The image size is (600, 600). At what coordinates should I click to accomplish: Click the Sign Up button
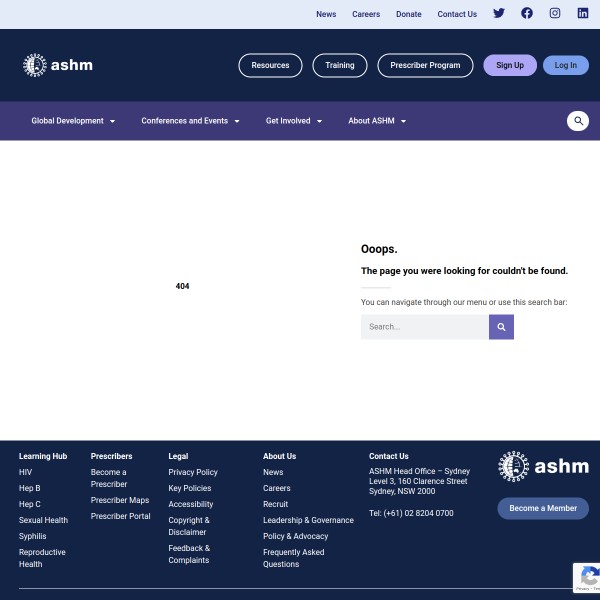510,65
